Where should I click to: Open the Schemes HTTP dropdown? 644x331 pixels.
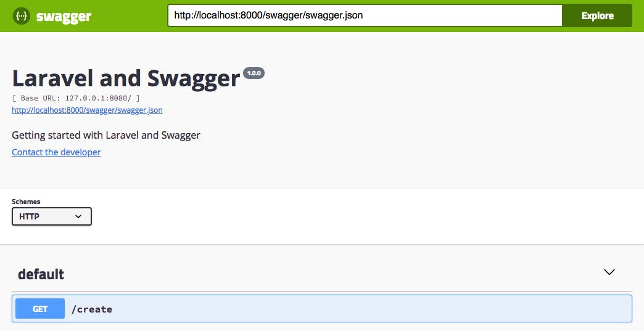pos(52,216)
